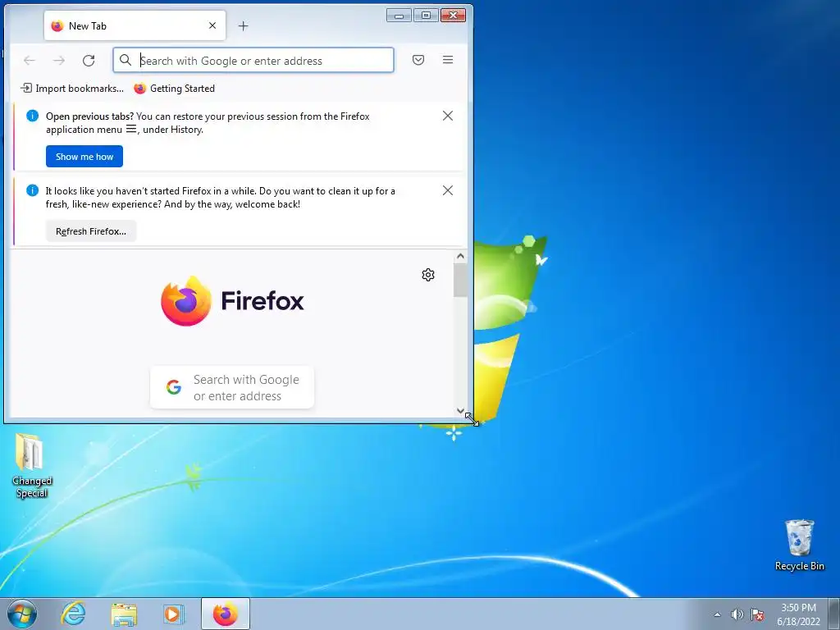The width and height of the screenshot is (840, 630).
Task: Open the Firefox application menu
Action: [448, 60]
